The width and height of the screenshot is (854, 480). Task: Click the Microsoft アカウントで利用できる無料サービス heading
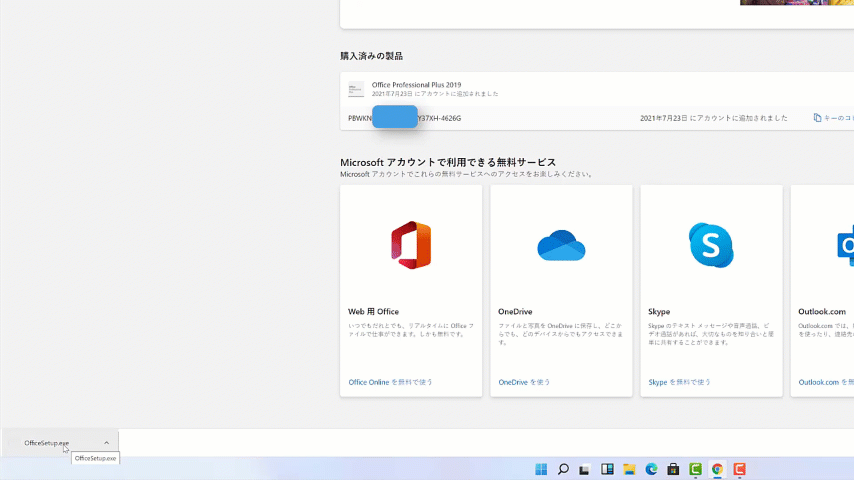pos(448,162)
